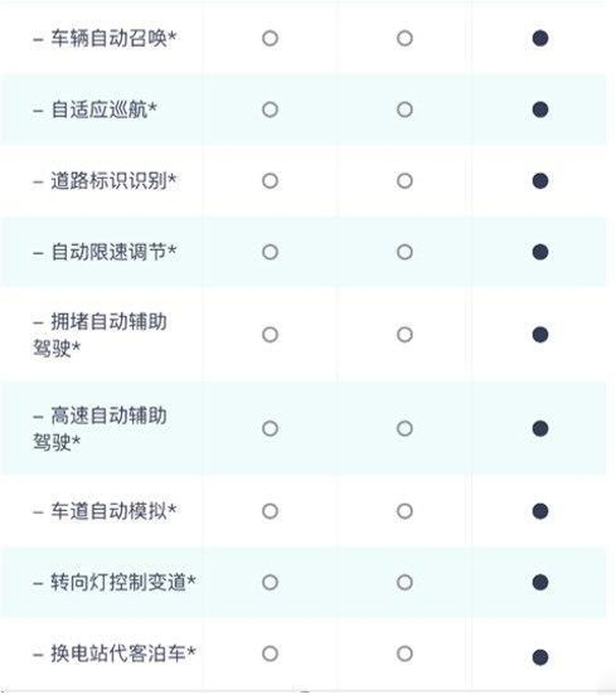
Task: Select first-column empty circle for 道路标识识别
Action: (270, 181)
